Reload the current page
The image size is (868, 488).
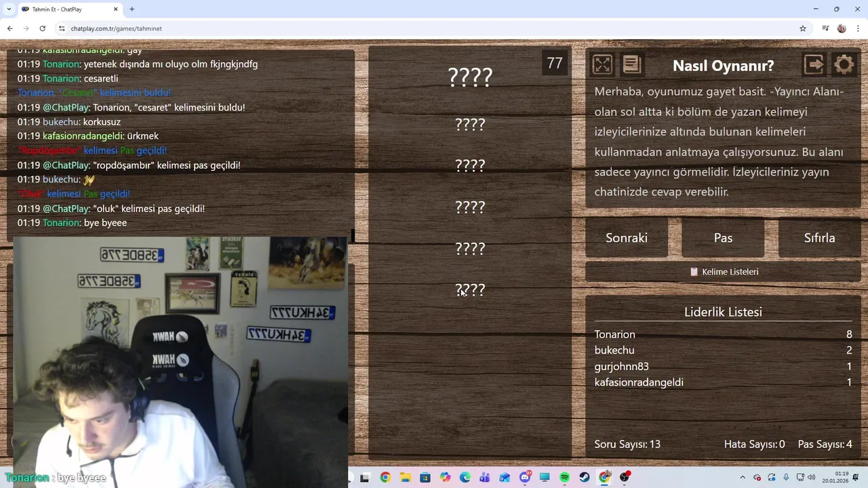click(42, 28)
